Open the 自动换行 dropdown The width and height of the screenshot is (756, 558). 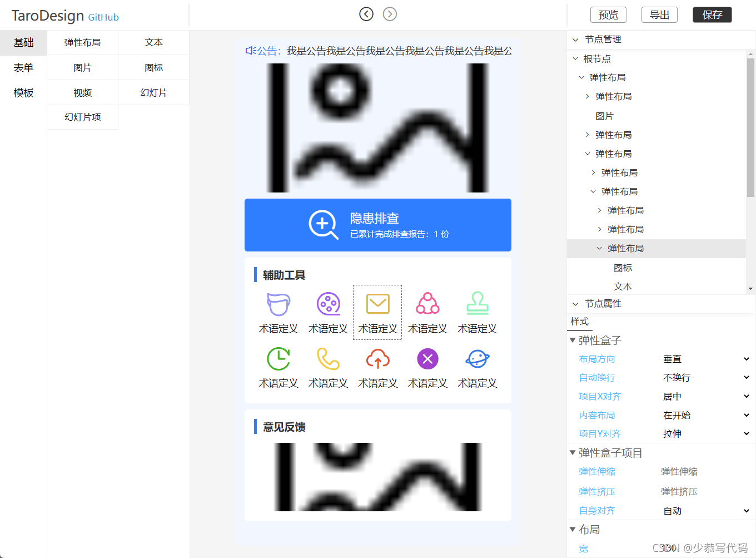pyautogui.click(x=706, y=378)
